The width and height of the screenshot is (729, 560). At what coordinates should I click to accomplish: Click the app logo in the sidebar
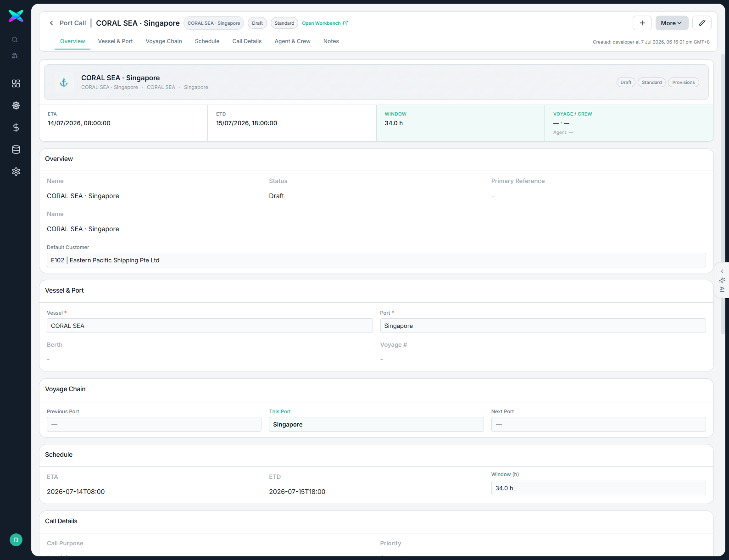point(16,16)
